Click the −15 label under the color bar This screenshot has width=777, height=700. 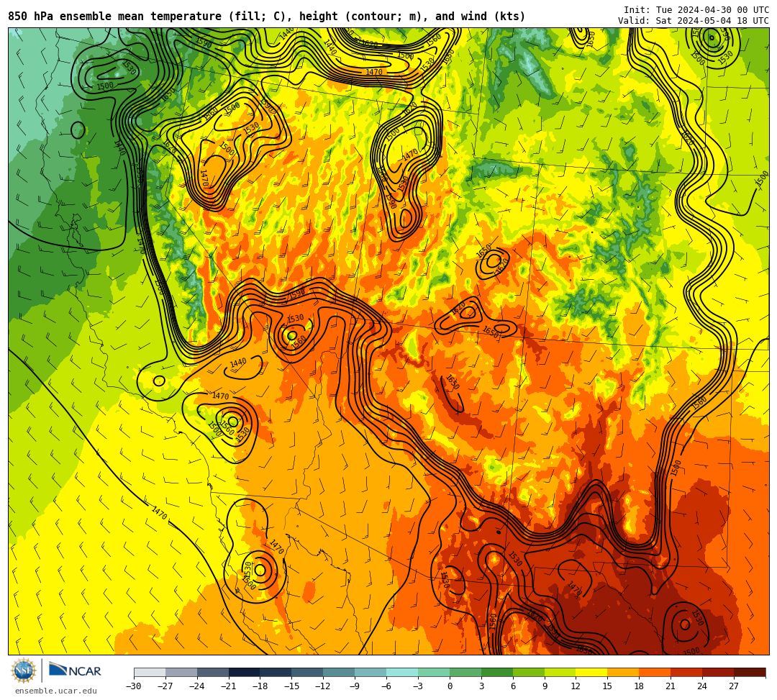click(292, 686)
